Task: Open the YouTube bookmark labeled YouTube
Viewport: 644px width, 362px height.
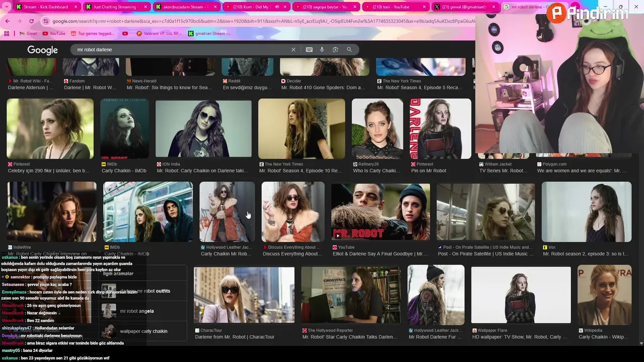Action: click(x=54, y=34)
